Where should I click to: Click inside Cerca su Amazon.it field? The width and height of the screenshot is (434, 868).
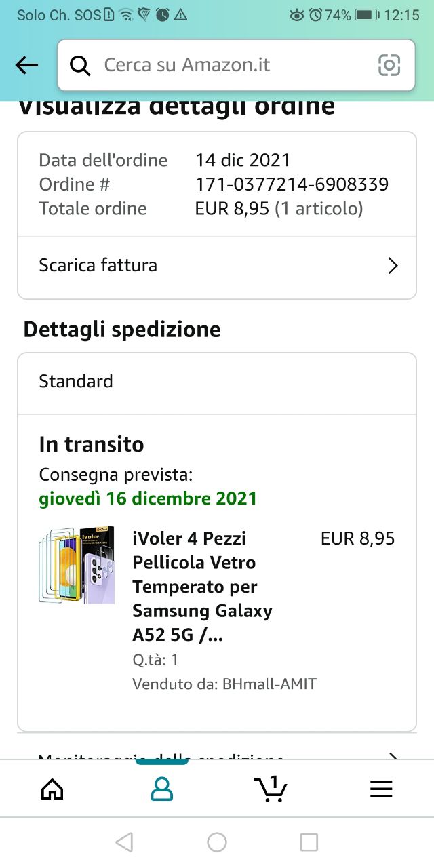pos(231,65)
